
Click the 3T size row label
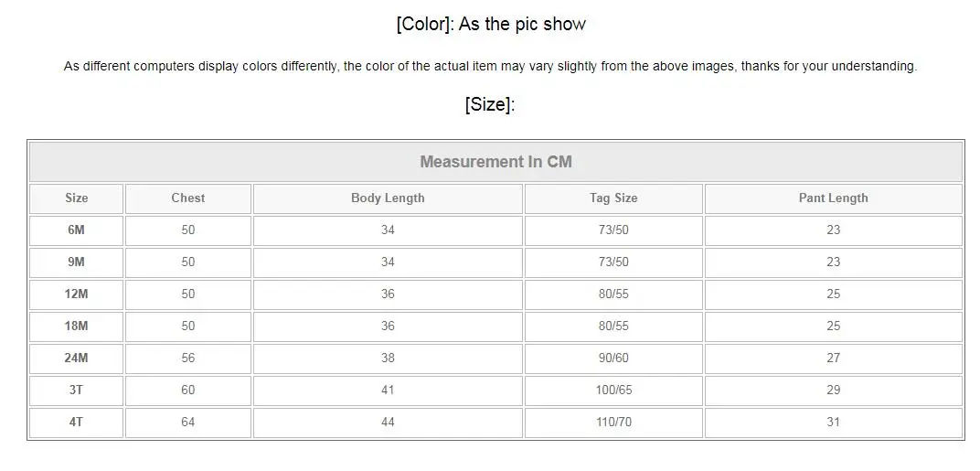point(77,391)
